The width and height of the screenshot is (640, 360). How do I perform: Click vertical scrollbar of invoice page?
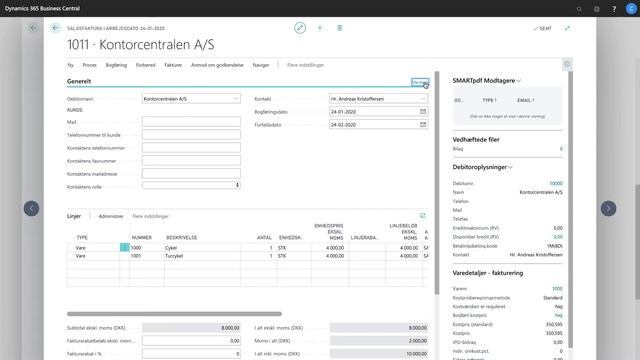pyautogui.click(x=437, y=183)
